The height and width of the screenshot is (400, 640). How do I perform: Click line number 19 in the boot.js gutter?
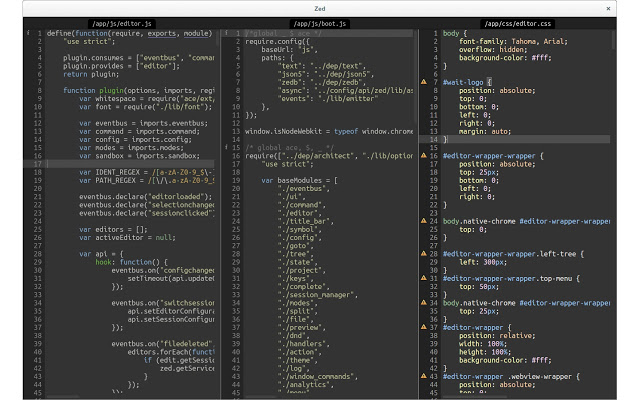[236, 180]
